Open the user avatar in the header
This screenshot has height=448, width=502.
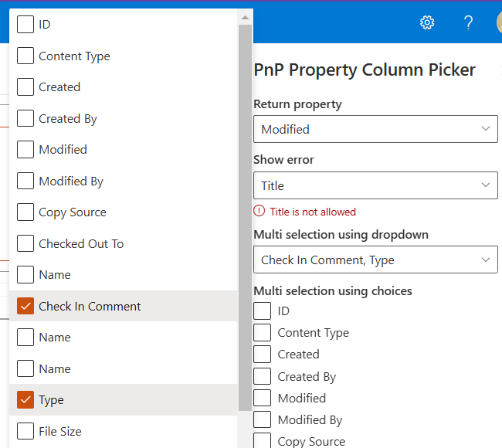coord(498,22)
